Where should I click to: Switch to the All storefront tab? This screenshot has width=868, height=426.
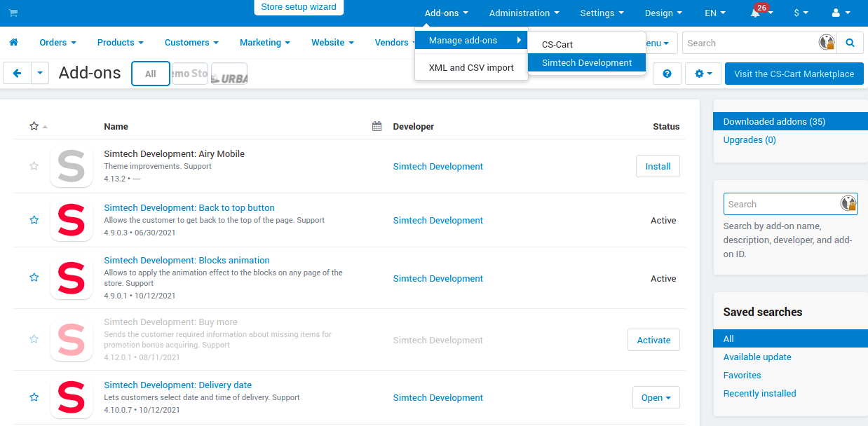point(151,74)
